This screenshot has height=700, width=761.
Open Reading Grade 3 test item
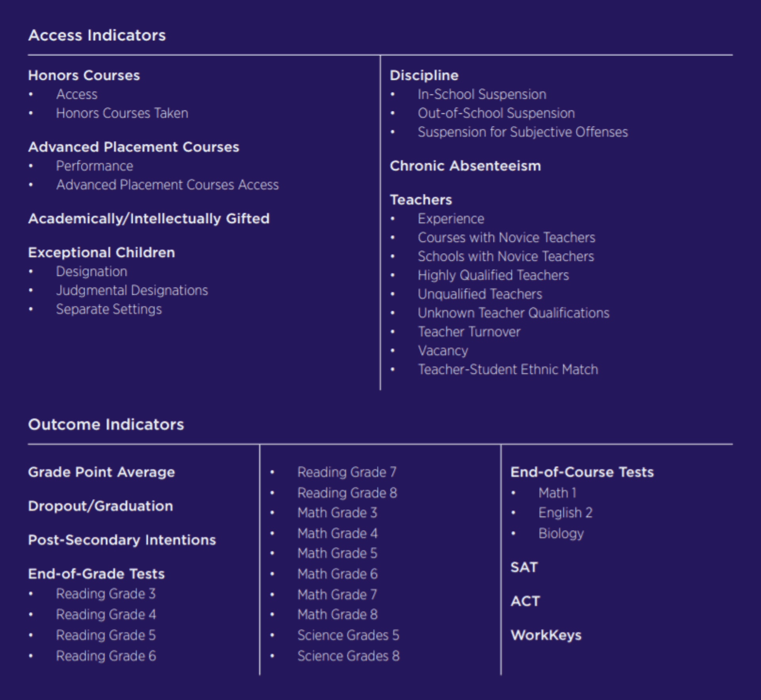click(105, 594)
